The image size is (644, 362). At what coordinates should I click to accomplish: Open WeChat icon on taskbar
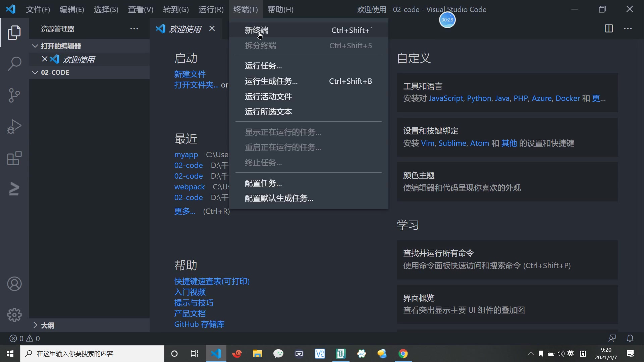pos(278,354)
